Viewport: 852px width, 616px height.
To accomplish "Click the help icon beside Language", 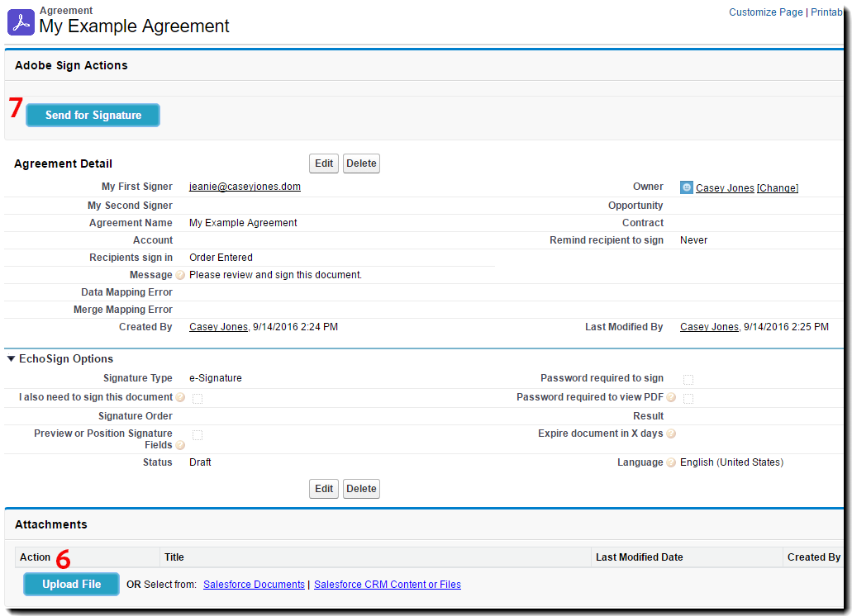I will pyautogui.click(x=671, y=462).
